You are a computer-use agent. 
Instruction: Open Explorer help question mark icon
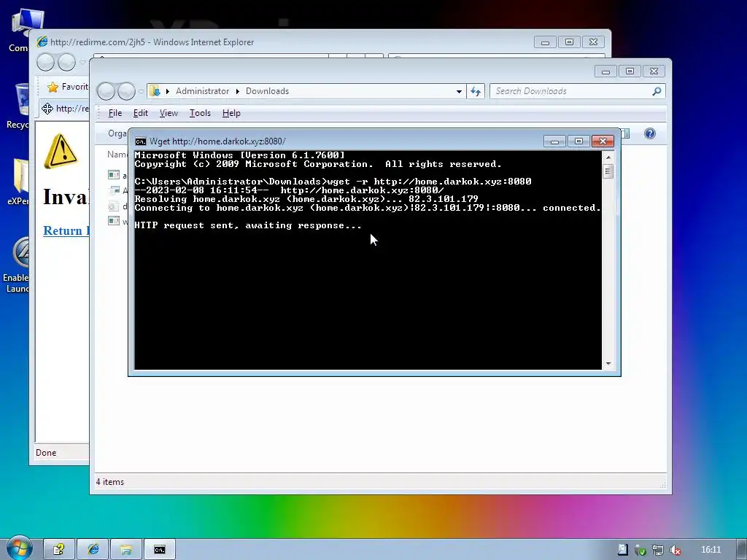pos(649,133)
